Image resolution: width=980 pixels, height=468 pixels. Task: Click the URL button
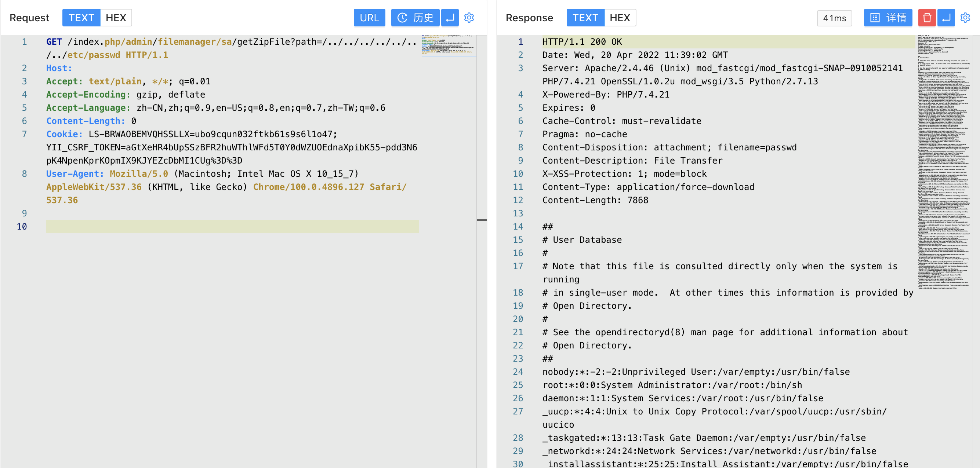pyautogui.click(x=369, y=18)
